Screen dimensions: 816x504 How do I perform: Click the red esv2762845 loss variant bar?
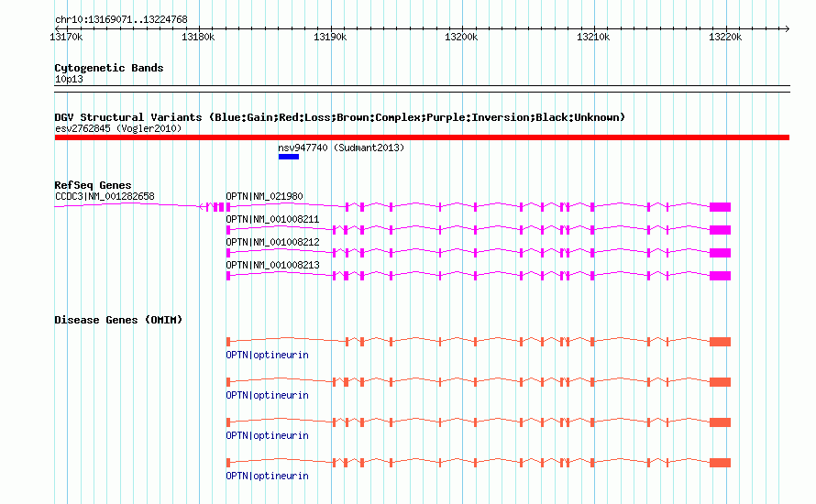[x=422, y=137]
